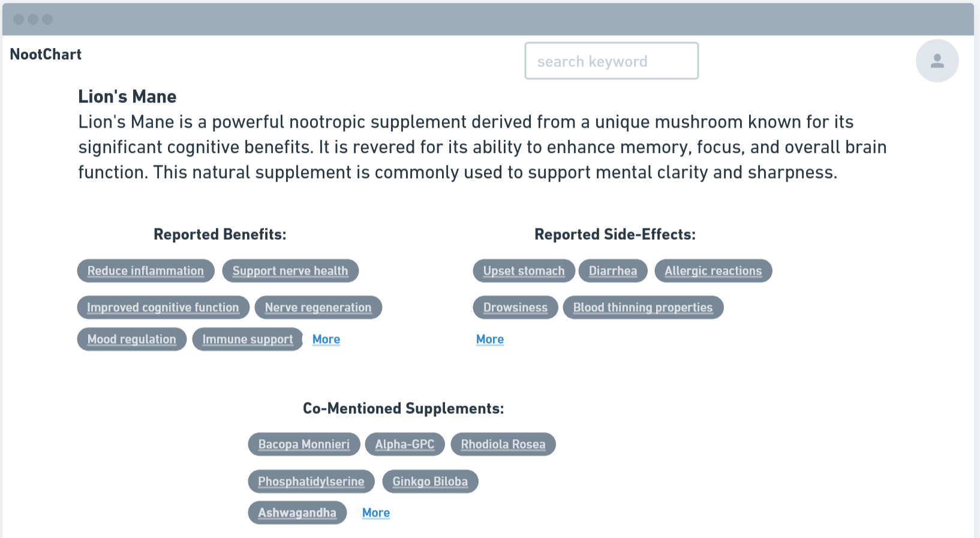The height and width of the screenshot is (538, 980).
Task: Expand More under Reported Benefits
Action: (x=326, y=339)
